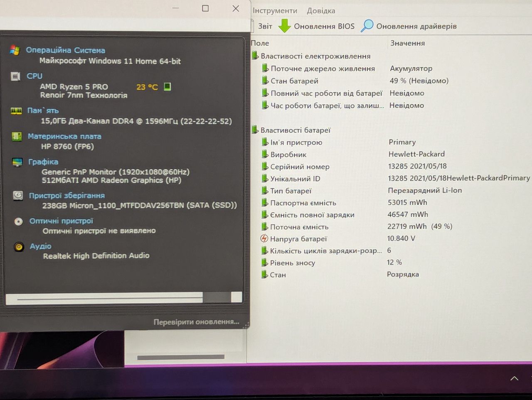Click the icon next to Рівень зносу
Screen dimensions: 532x400
(264, 262)
